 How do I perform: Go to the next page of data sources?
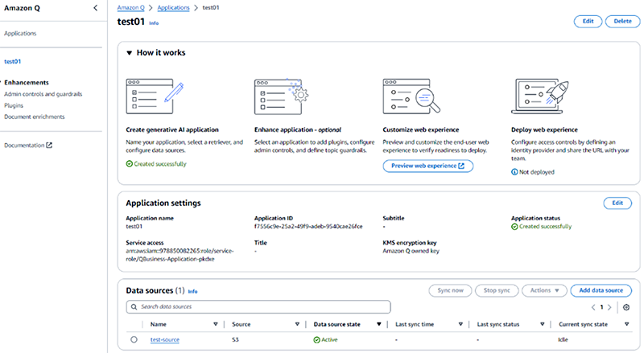[609, 307]
